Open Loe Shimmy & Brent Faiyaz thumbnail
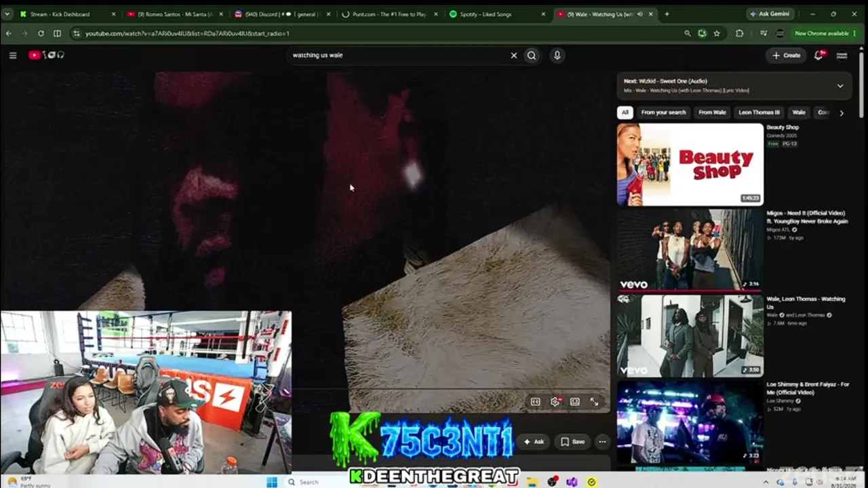Screen dimensions: 868x488 point(690,422)
